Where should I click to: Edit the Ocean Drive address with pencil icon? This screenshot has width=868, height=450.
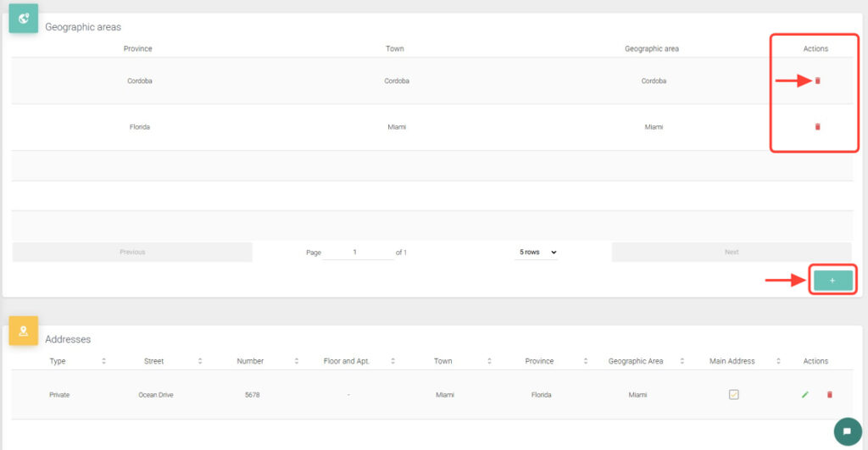point(804,394)
